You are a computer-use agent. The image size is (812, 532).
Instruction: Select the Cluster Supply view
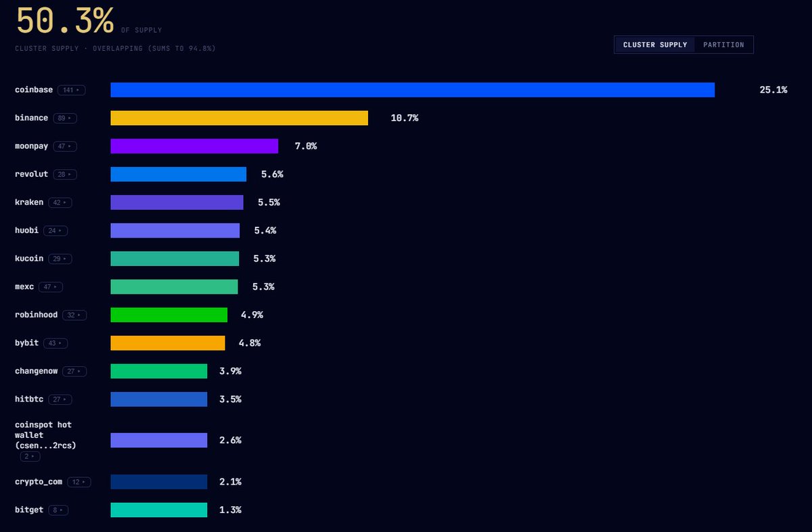pos(655,45)
